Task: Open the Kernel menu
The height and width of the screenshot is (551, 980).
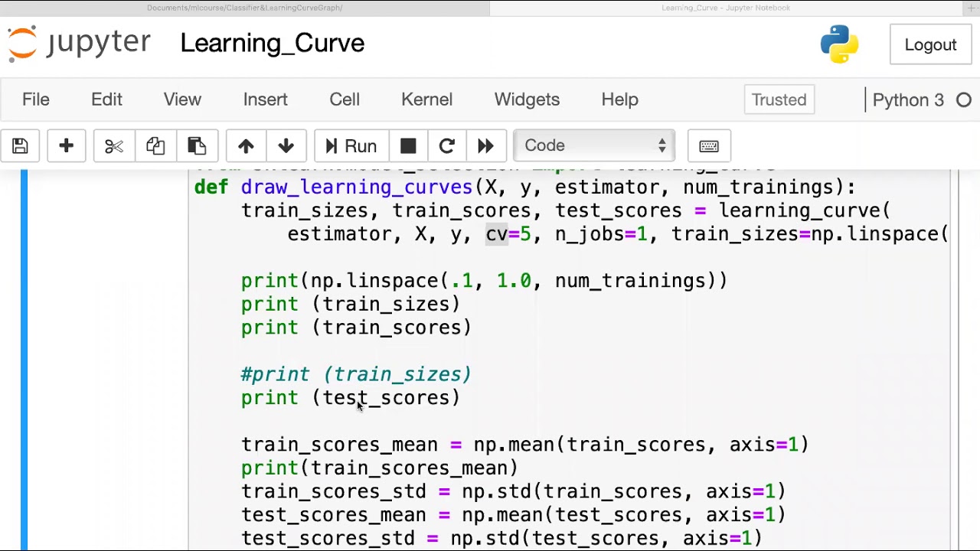Action: (426, 99)
